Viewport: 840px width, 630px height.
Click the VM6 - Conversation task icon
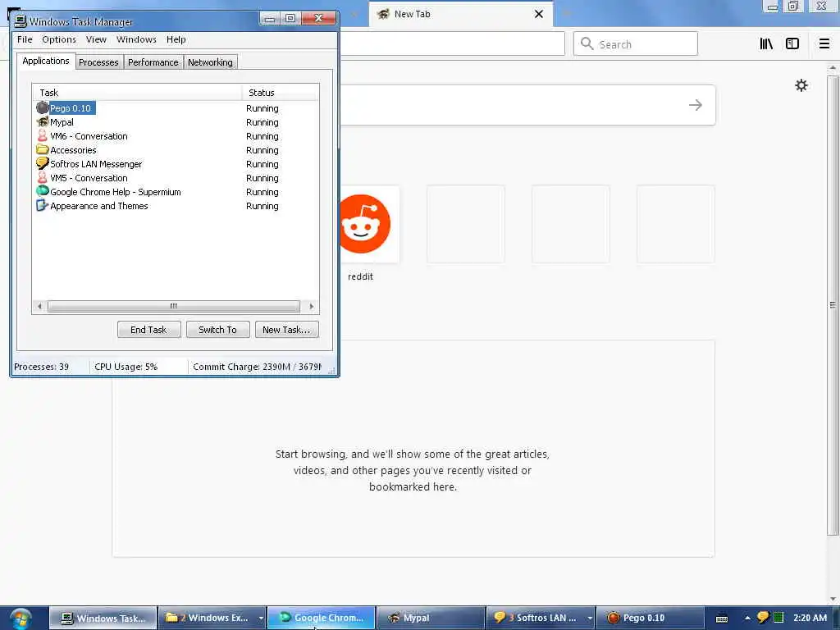click(x=43, y=135)
